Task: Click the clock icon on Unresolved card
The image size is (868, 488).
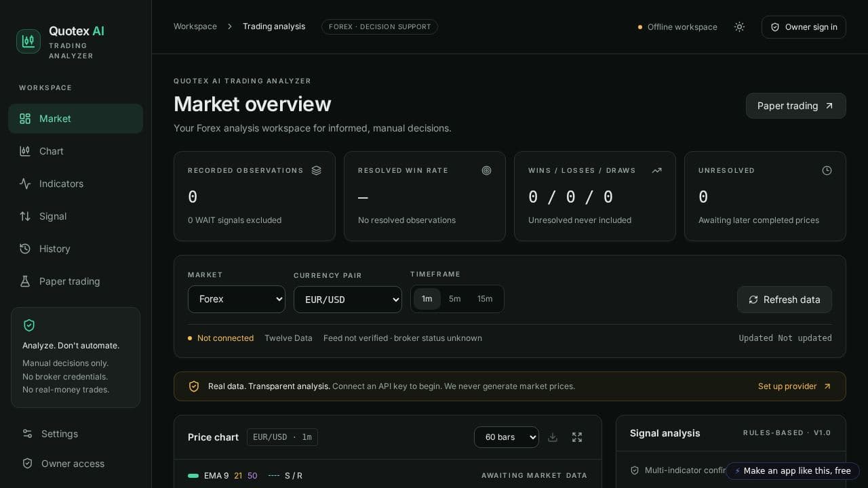Action: 827,171
